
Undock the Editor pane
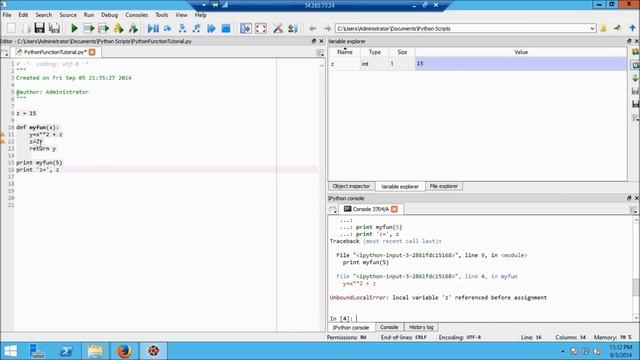pyautogui.click(x=314, y=41)
